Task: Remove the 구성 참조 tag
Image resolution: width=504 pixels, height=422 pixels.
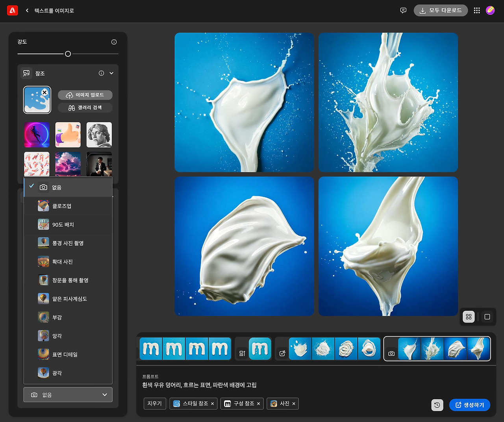Action: 259,404
